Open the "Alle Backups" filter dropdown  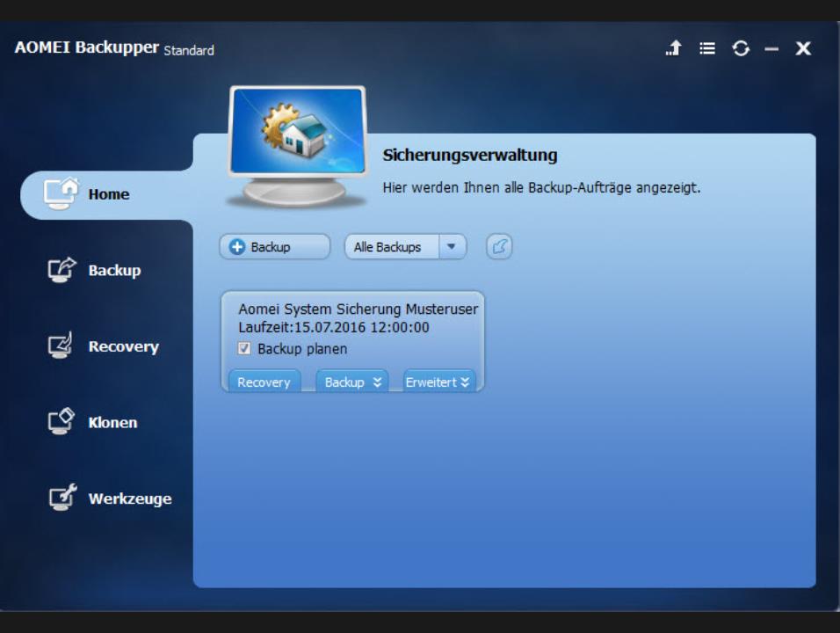452,247
